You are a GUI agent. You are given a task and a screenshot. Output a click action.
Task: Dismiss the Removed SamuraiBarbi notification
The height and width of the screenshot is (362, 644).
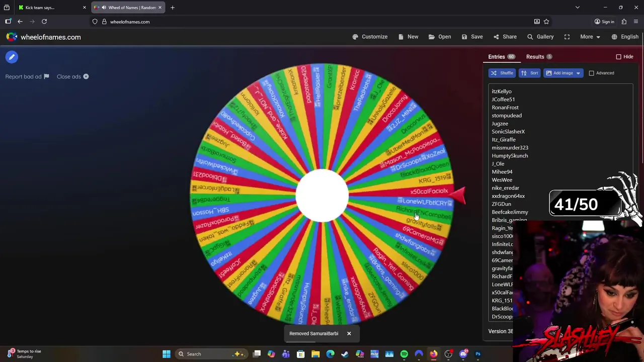tap(349, 333)
